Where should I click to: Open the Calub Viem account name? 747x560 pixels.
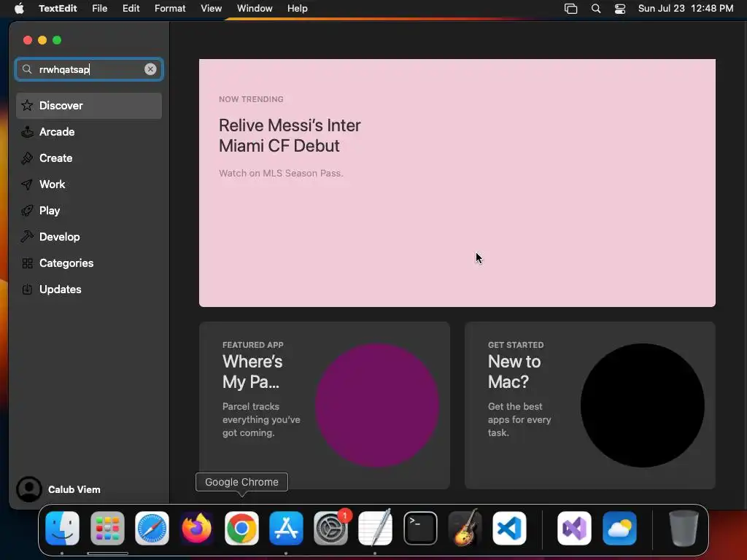74,489
